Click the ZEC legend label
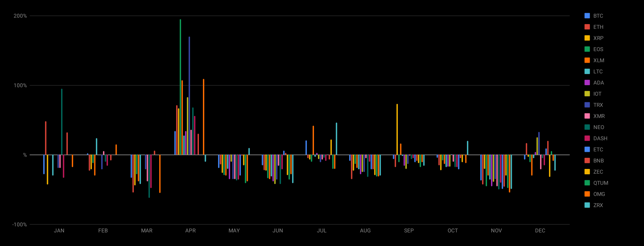The width and height of the screenshot is (644, 246). click(598, 172)
